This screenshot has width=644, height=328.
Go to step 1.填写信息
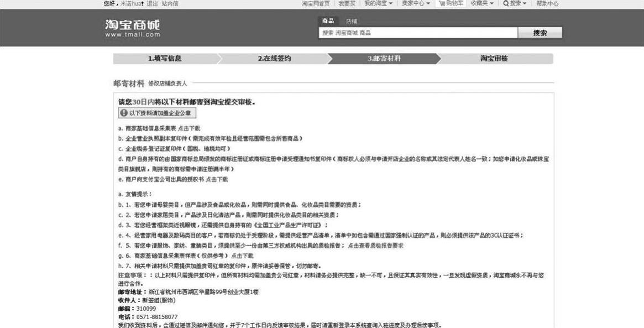pyautogui.click(x=165, y=59)
